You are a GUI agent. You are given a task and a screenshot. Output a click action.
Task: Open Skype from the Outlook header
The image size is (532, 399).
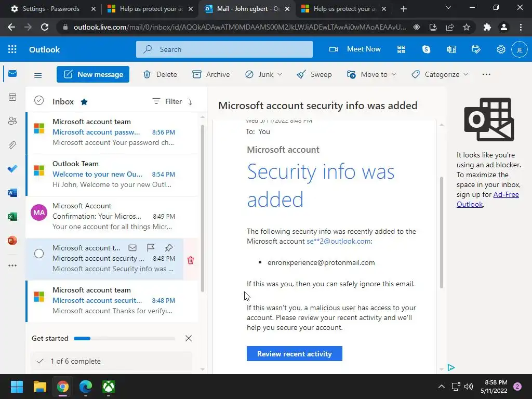click(x=426, y=49)
